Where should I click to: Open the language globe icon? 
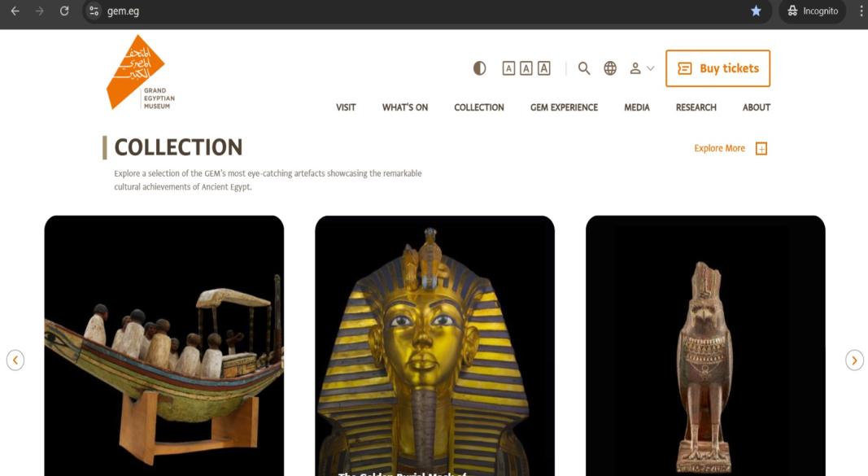[x=610, y=68]
